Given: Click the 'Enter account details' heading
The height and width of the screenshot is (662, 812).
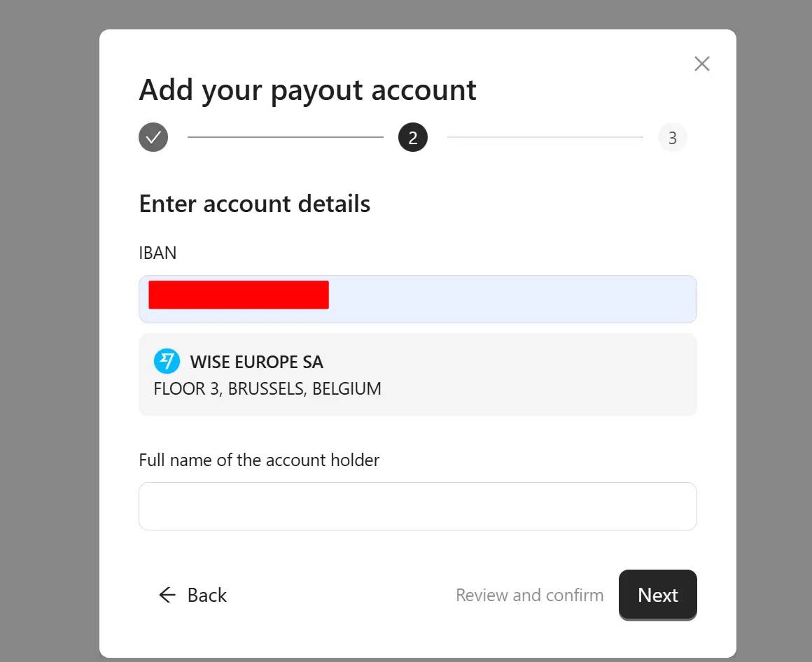Looking at the screenshot, I should (x=254, y=204).
